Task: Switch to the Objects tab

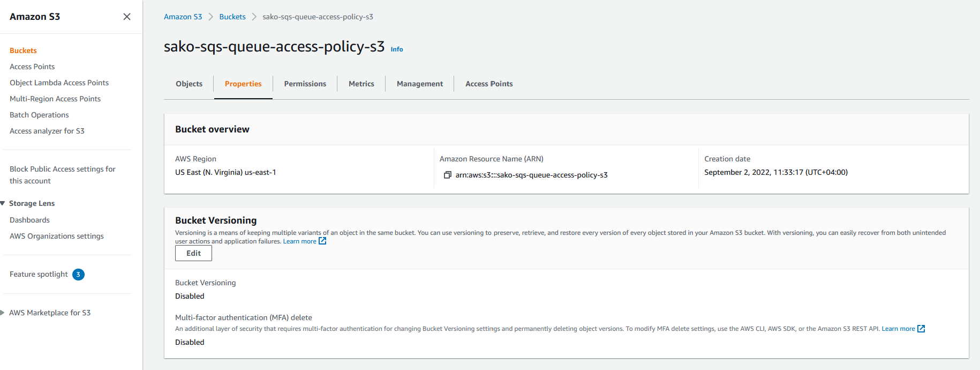Action: (189, 84)
